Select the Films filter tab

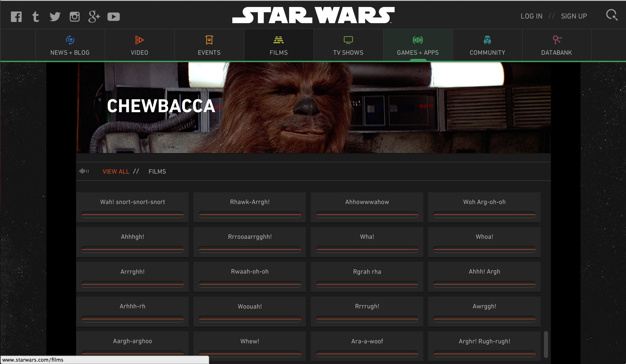point(157,171)
